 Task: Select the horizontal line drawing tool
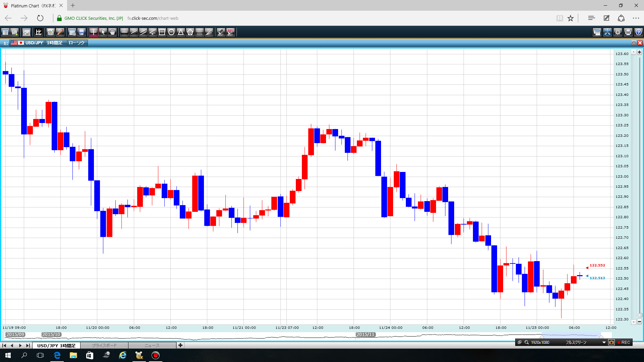click(124, 32)
